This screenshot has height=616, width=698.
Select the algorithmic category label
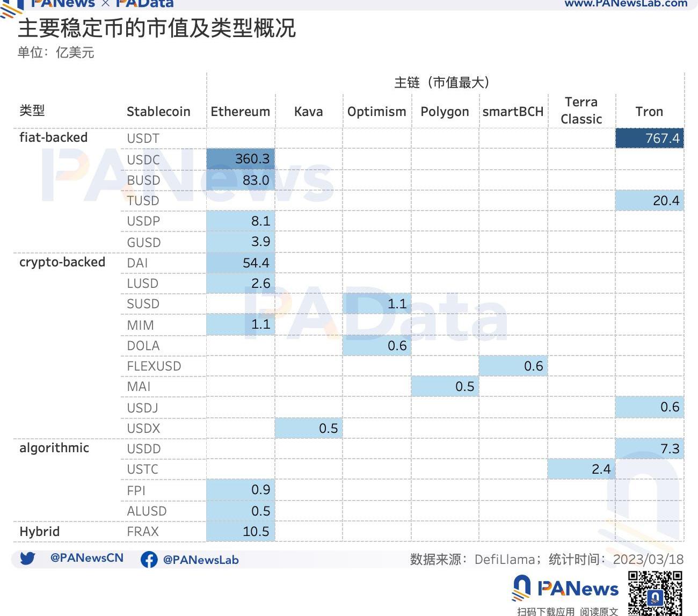tap(54, 448)
